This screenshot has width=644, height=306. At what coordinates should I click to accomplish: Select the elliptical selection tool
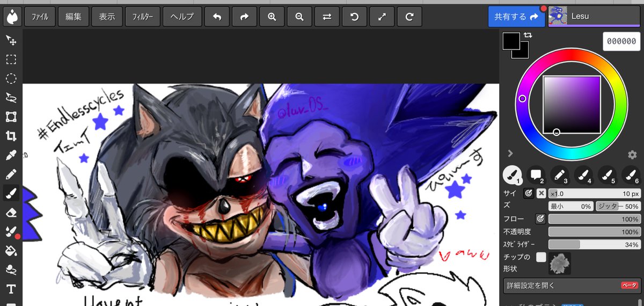(11, 79)
